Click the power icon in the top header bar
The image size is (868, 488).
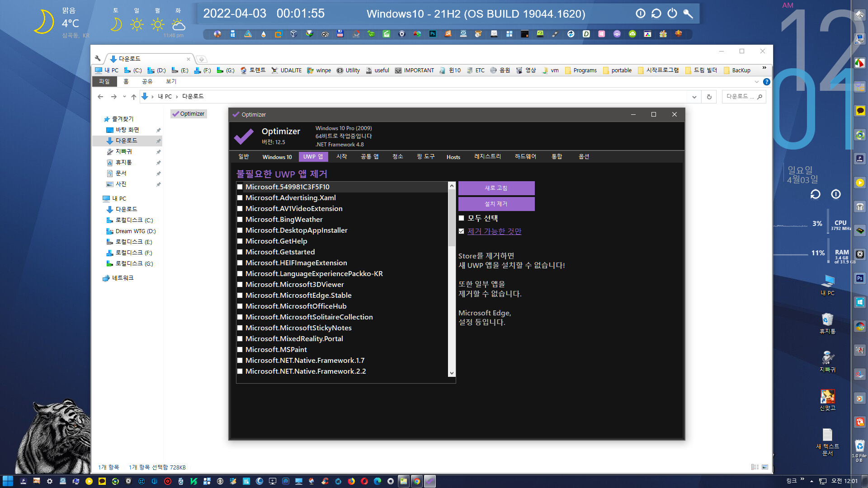(x=672, y=14)
